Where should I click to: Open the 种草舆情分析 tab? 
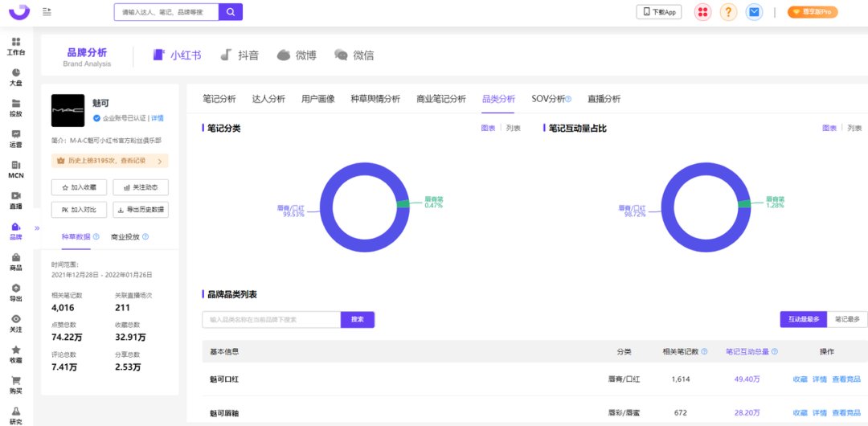pyautogui.click(x=375, y=99)
